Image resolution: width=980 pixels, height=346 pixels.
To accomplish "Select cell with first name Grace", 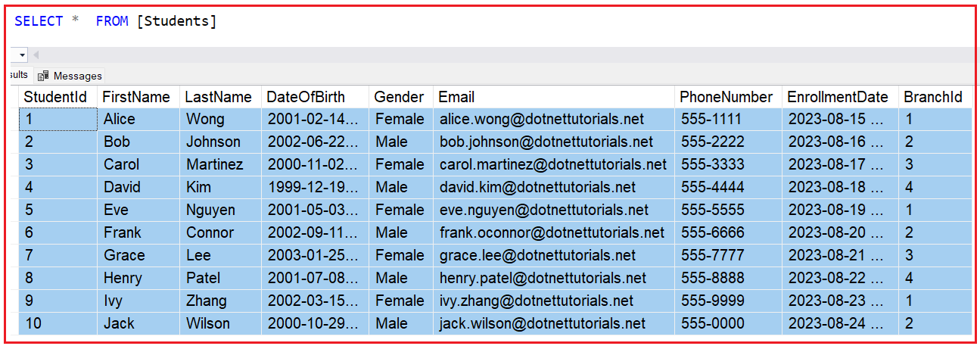I will point(138,255).
